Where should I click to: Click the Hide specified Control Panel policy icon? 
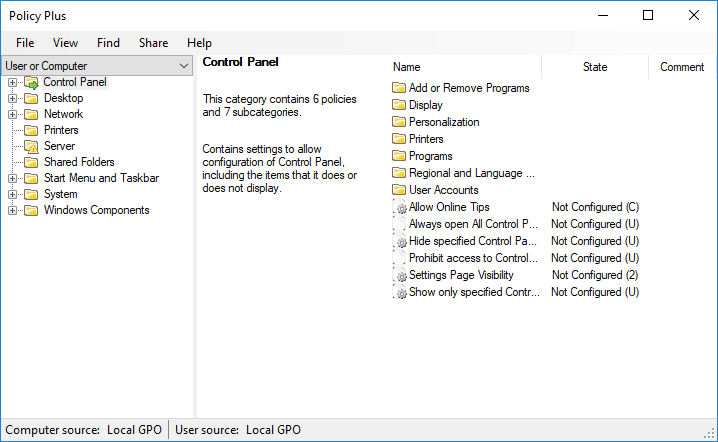[x=400, y=241]
